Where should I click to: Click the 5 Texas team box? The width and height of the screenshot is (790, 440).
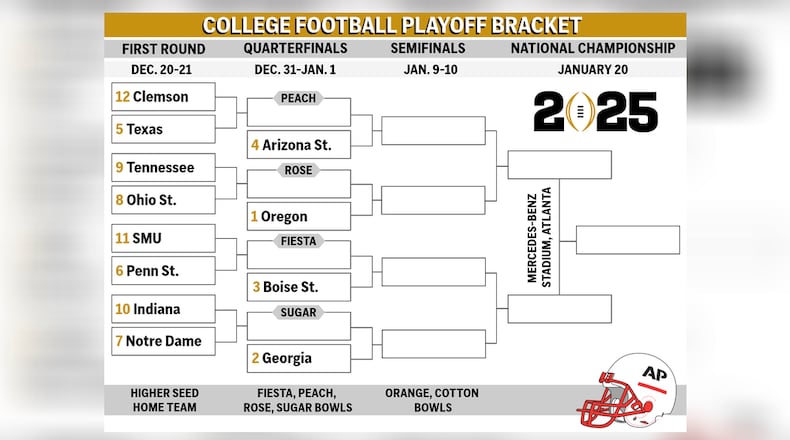point(164,129)
